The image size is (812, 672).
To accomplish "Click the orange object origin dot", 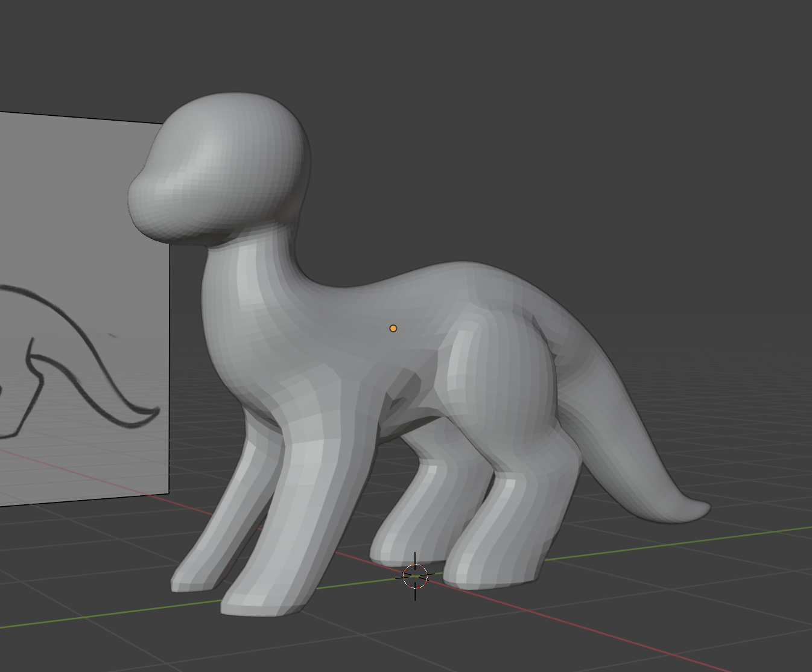I will 393,328.
